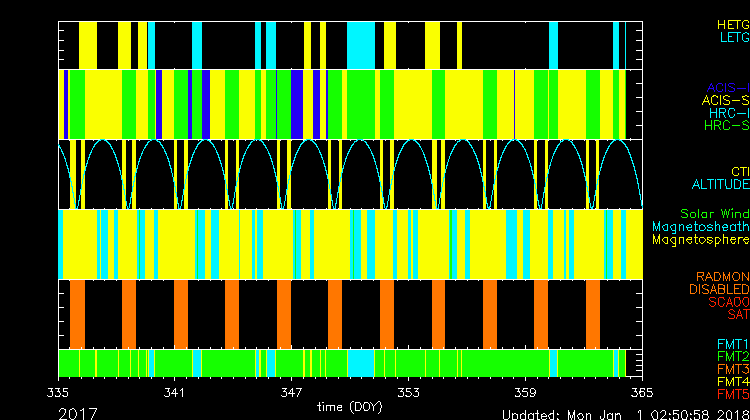Image resolution: width=750 pixels, height=420 pixels.
Task: Click the 347 tick label on time axis
Action: pyautogui.click(x=292, y=393)
